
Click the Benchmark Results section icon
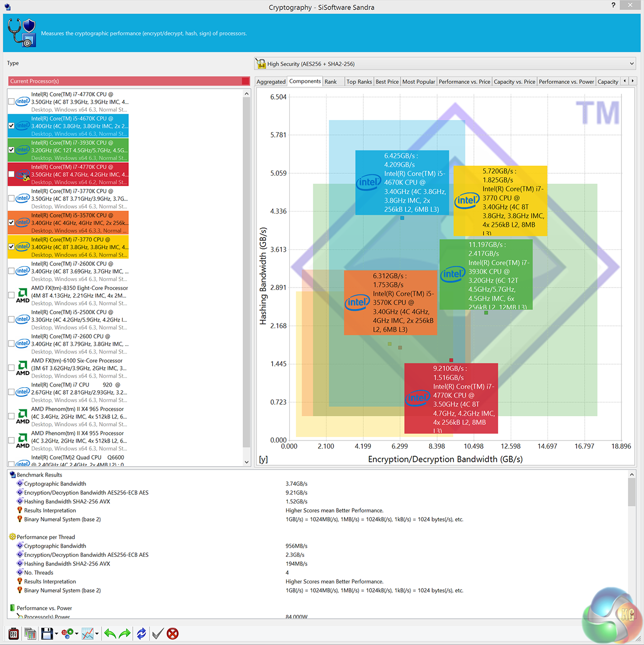point(13,475)
